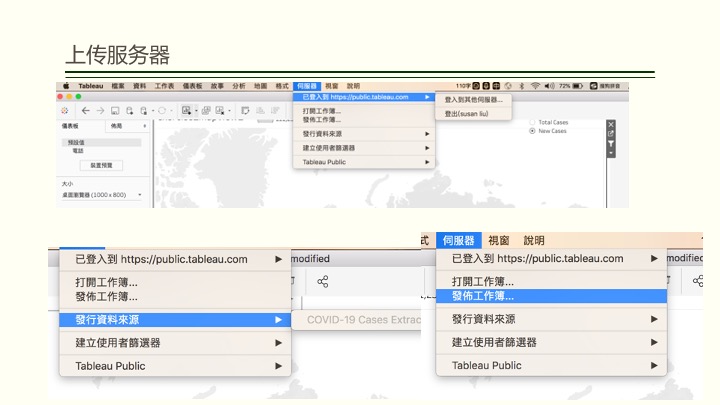
Task: Click the undo back arrow in Tableau toolbar
Action: 85,111
